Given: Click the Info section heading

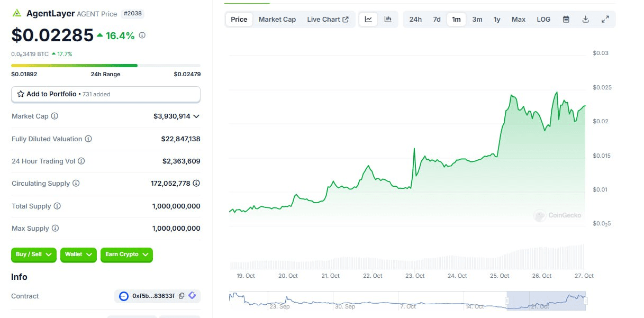Looking at the screenshot, I should click(x=19, y=277).
